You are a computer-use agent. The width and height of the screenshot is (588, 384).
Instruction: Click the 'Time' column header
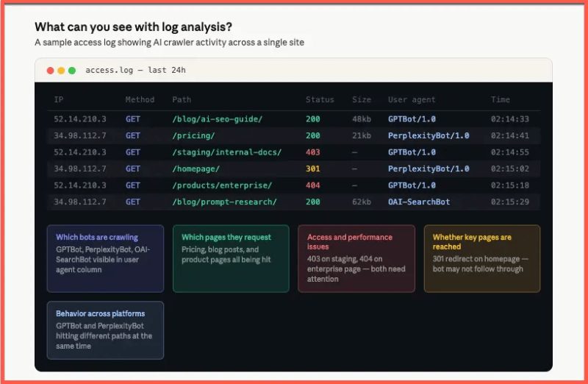pos(501,99)
